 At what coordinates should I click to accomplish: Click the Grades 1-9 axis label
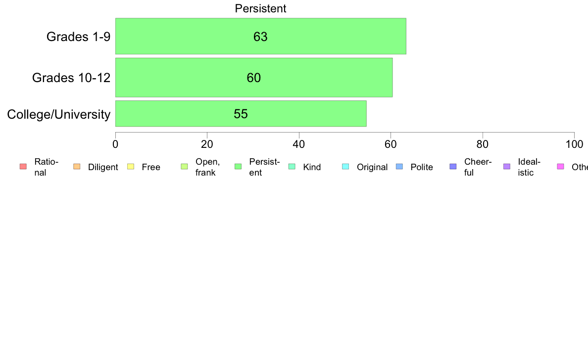point(78,37)
